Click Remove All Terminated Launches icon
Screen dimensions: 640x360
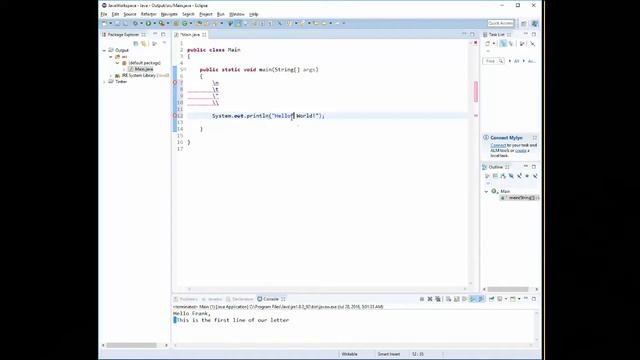click(438, 299)
